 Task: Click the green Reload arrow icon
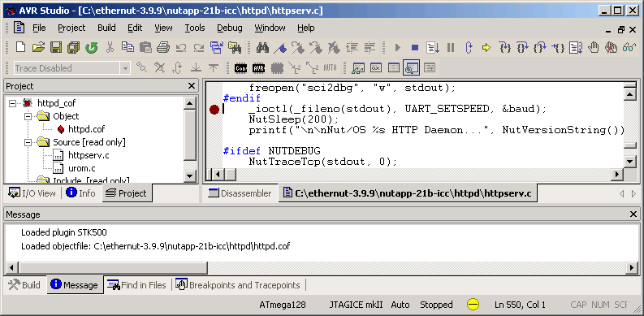tap(91, 48)
